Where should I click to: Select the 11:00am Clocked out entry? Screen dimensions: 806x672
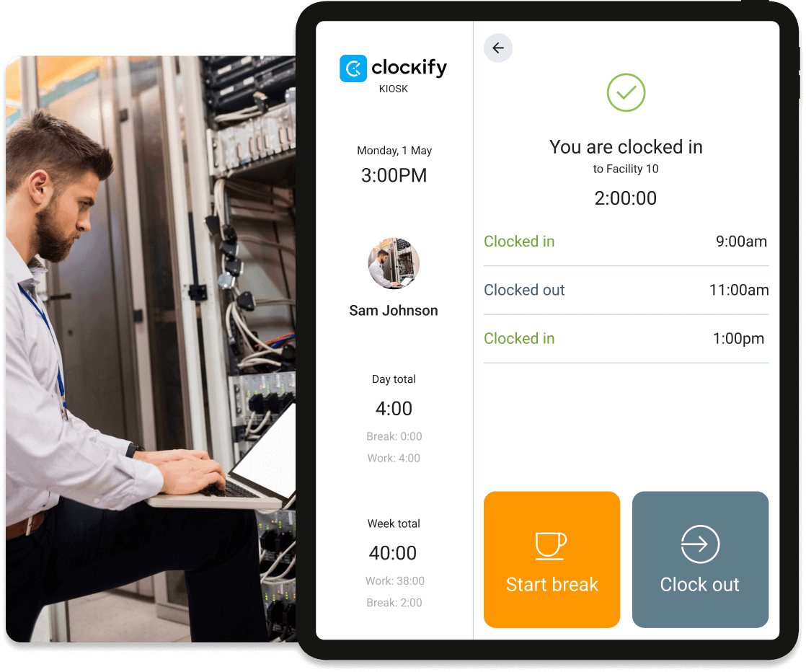click(x=626, y=290)
